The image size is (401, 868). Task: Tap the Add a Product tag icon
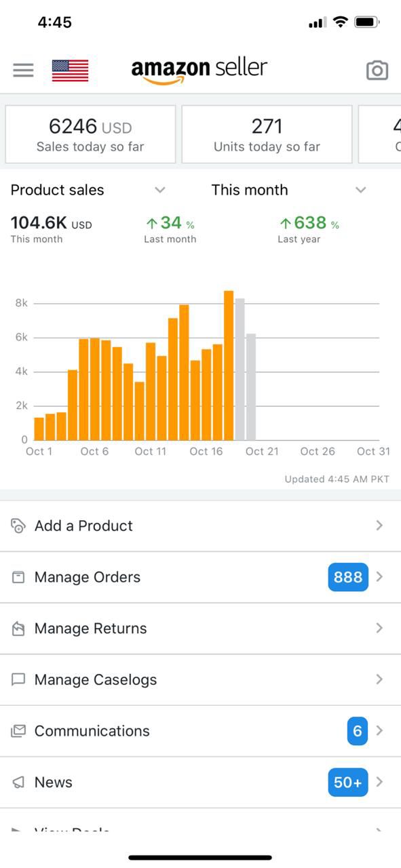18,526
